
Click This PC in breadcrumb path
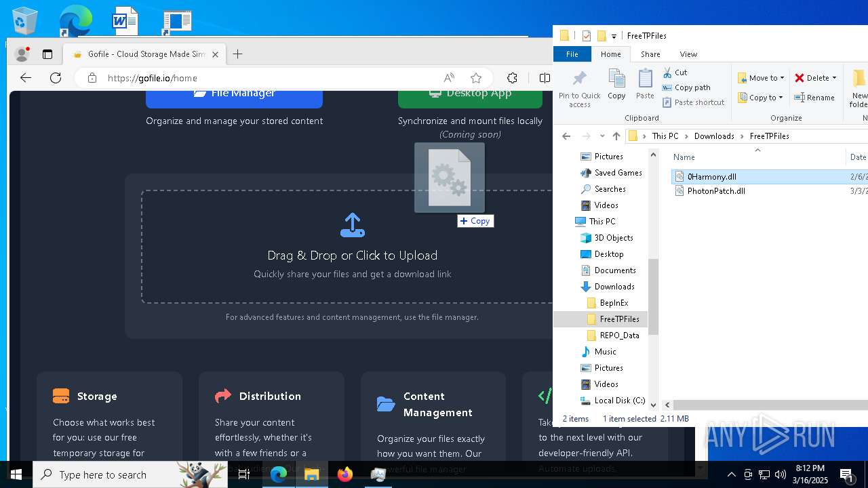point(665,136)
